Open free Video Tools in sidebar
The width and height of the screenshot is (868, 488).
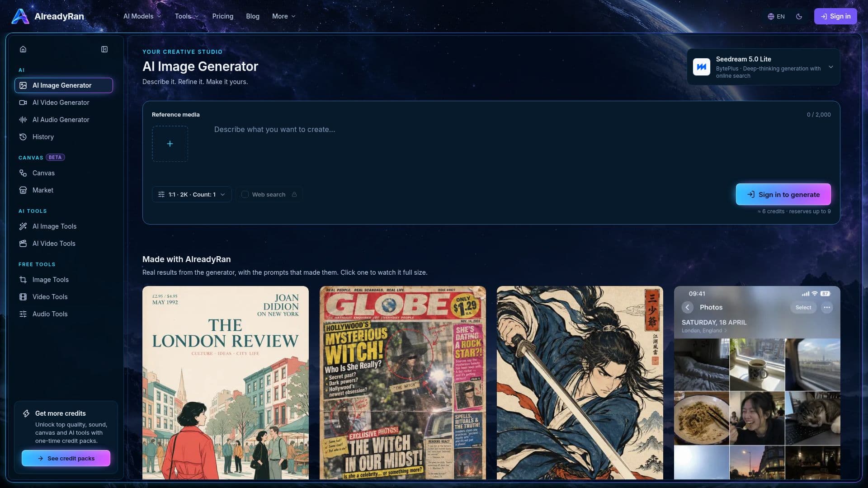coord(64,297)
